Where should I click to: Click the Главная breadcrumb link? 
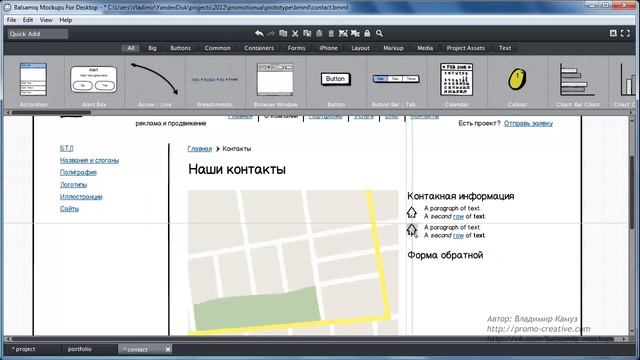200,149
